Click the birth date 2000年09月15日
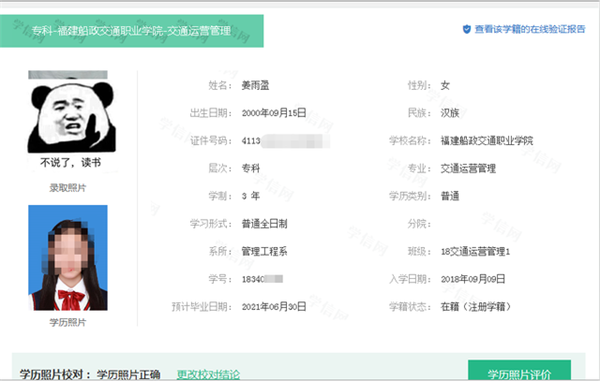 point(274,113)
